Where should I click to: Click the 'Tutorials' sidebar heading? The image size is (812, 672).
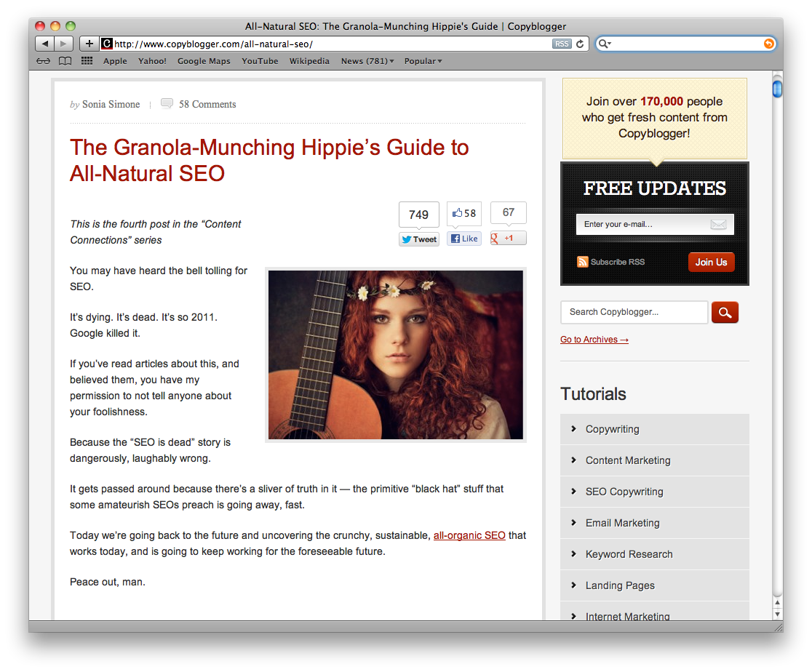pyautogui.click(x=593, y=394)
